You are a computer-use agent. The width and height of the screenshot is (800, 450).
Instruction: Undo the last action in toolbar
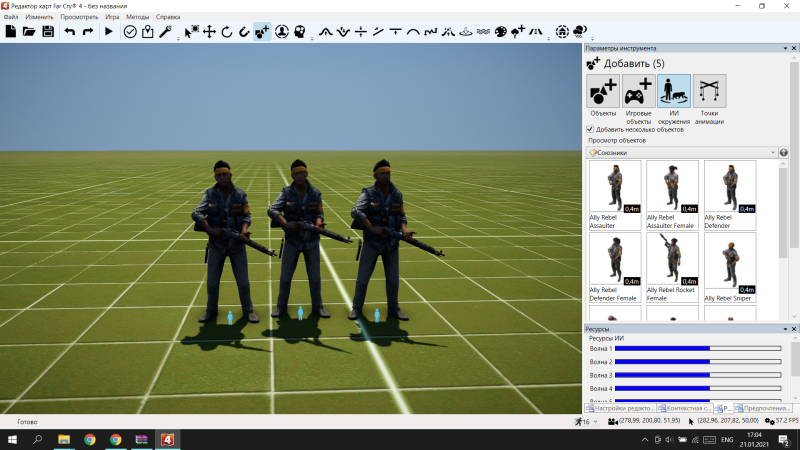point(70,32)
